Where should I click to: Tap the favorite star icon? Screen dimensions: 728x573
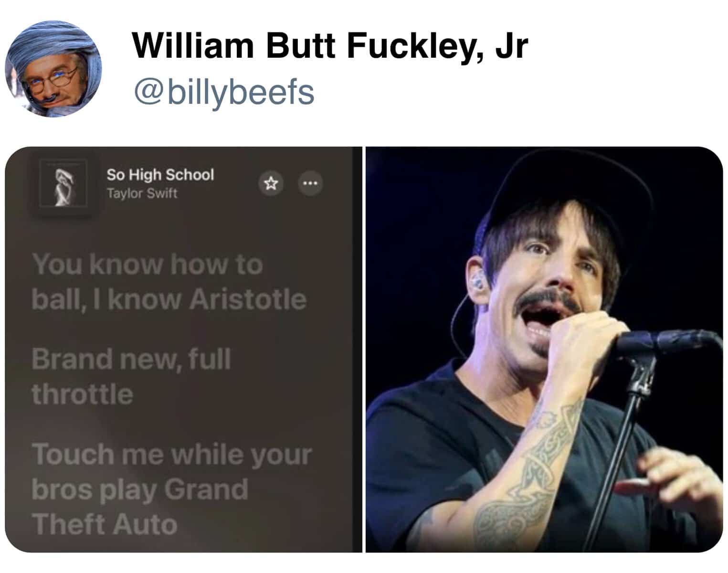pos(271,183)
